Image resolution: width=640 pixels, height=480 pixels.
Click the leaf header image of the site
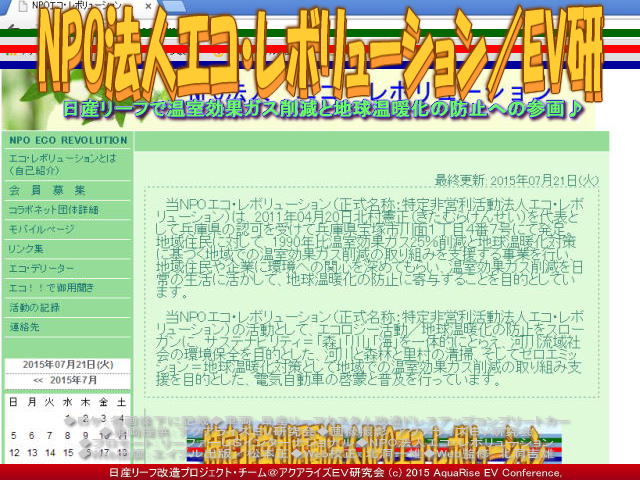coord(299,100)
